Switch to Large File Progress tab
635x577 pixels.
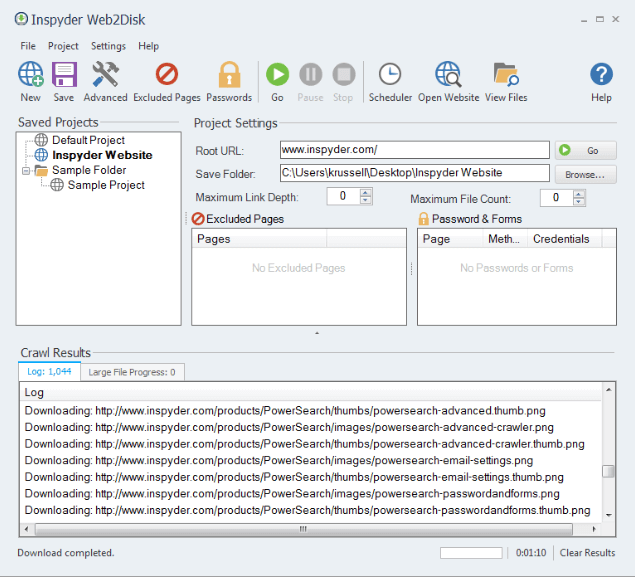(132, 372)
